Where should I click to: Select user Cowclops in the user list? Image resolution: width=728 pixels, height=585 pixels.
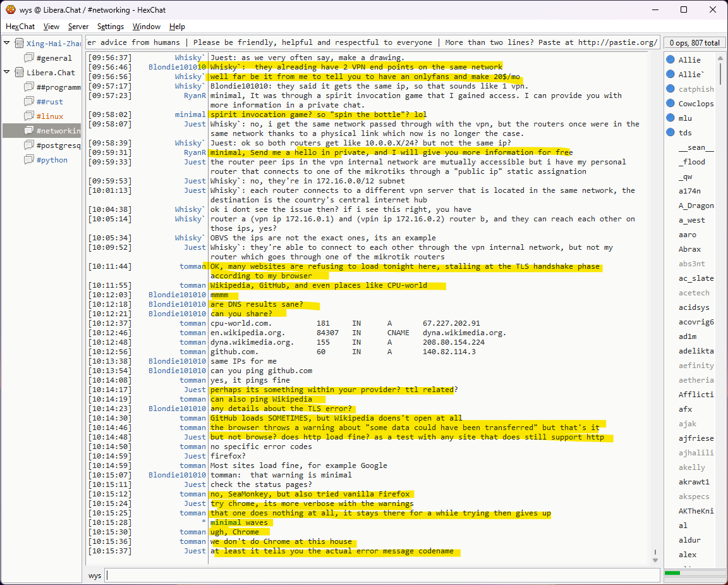(x=696, y=104)
